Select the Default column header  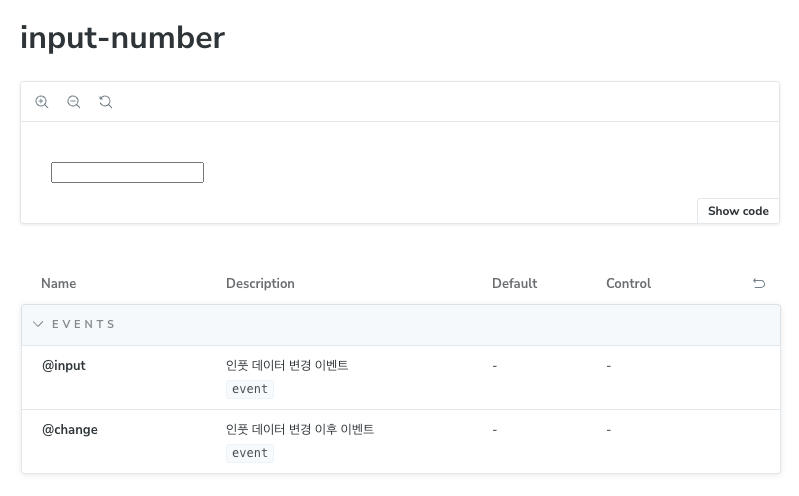[x=515, y=283]
